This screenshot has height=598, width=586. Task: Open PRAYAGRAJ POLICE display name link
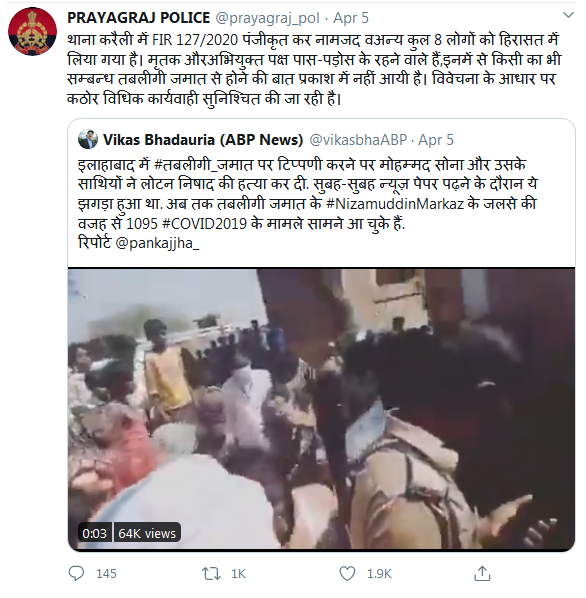(x=138, y=18)
